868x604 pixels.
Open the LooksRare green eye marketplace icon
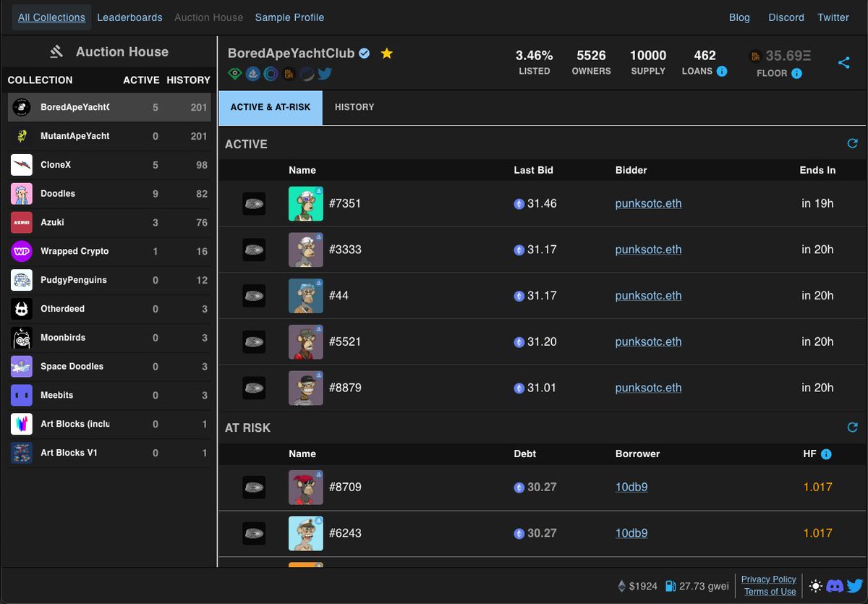coord(235,73)
